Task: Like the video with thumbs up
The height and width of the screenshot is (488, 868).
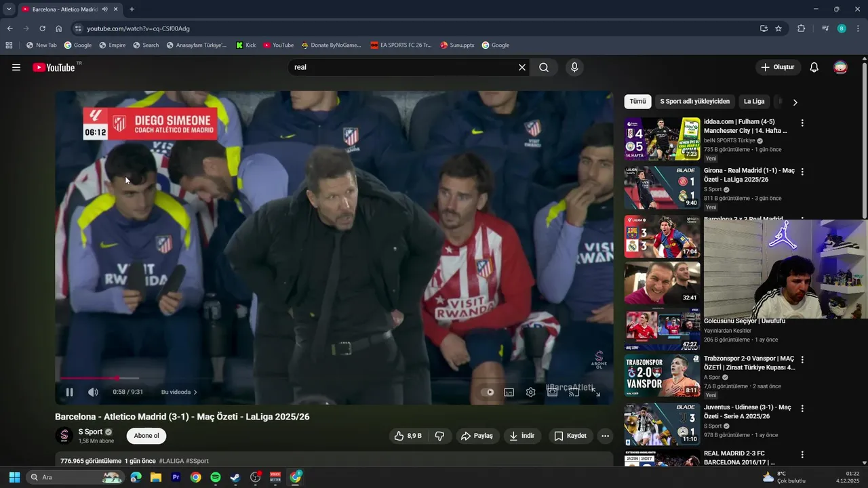Action: (x=408, y=436)
